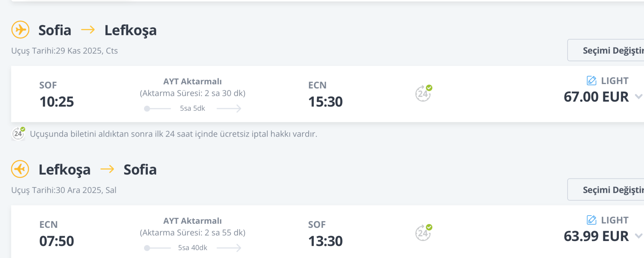644x258 pixels.
Task: Click the edit icon next to LIGHT at 63.99 EUR
Action: tap(591, 220)
